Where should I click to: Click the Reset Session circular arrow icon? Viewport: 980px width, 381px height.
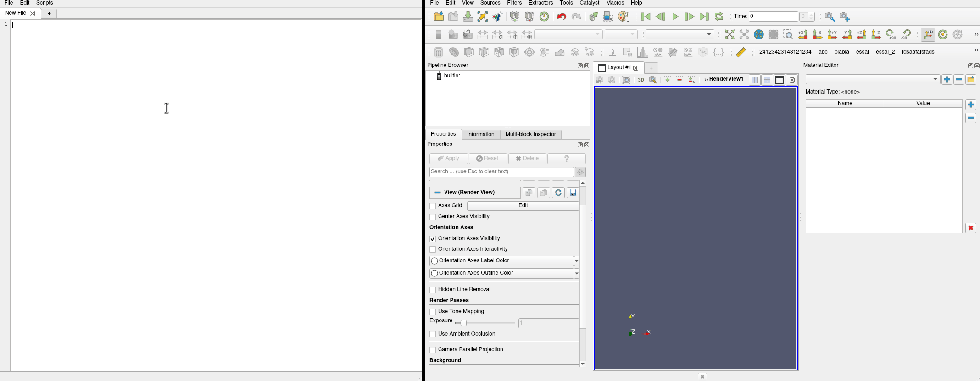click(544, 17)
